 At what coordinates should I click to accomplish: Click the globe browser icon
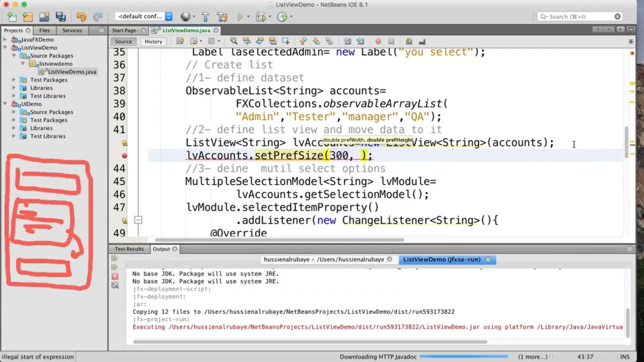tap(186, 17)
